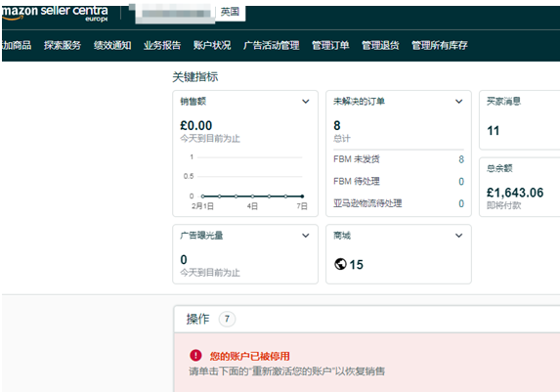The width and height of the screenshot is (560, 392).
Task: Click the 2月1日 data point on sales chart
Action: [203, 196]
